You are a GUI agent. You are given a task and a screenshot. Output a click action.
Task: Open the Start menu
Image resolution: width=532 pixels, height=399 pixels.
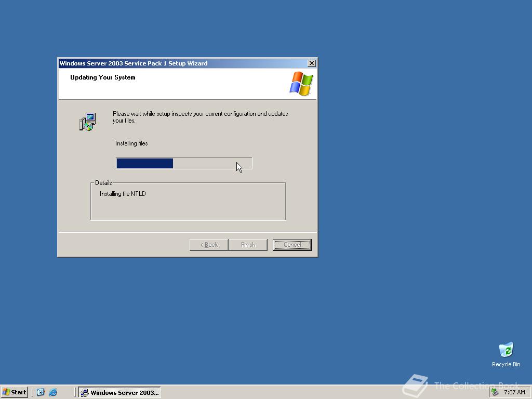click(x=14, y=392)
